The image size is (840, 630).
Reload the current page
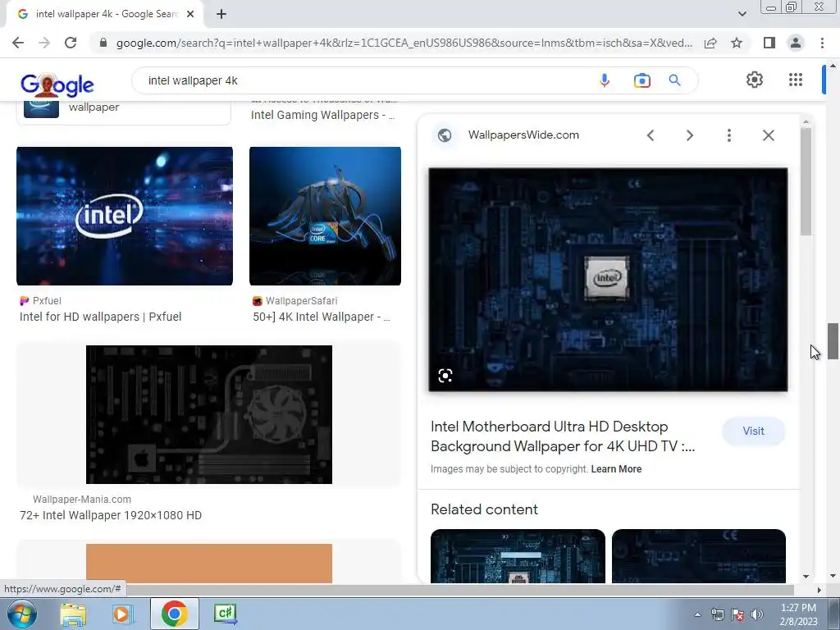click(x=71, y=43)
